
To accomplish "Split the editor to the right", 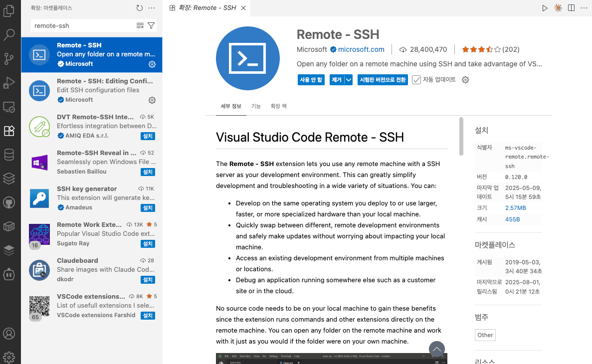I will [x=571, y=8].
